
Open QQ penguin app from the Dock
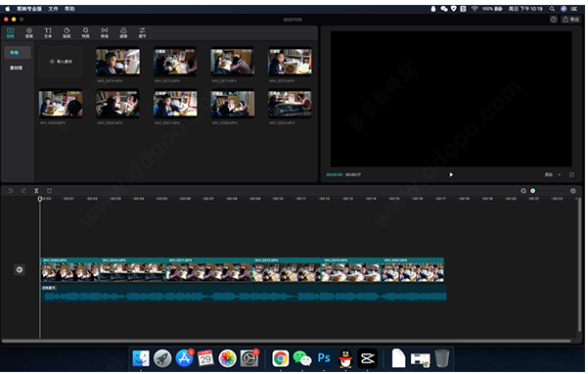[x=345, y=359]
